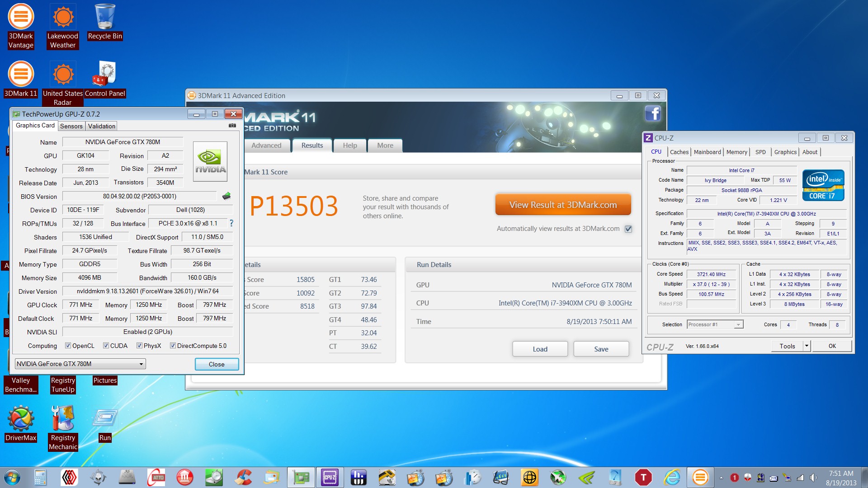Open the Pictures desktop shortcut
The width and height of the screenshot is (868, 488).
tap(105, 380)
